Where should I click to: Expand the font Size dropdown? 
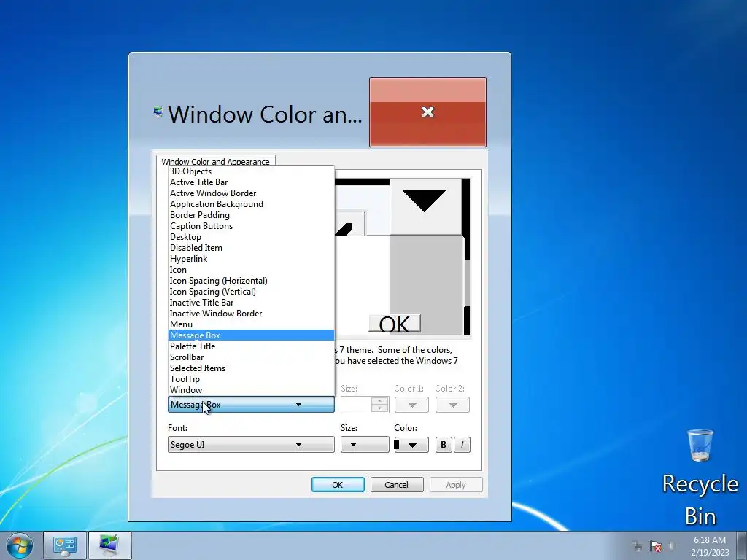pyautogui.click(x=365, y=445)
